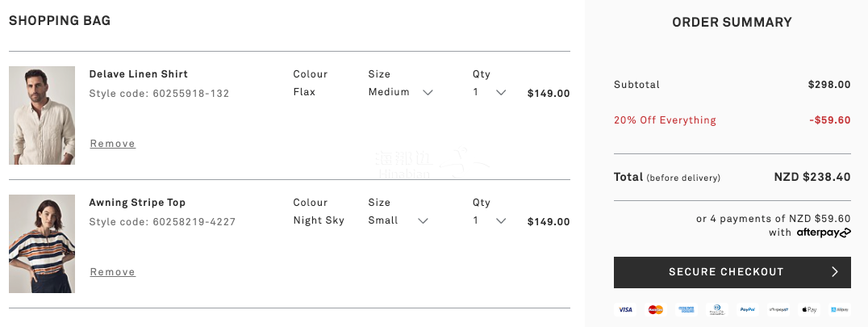Click the American Express payment icon
Image resolution: width=868 pixels, height=327 pixels.
(x=686, y=310)
